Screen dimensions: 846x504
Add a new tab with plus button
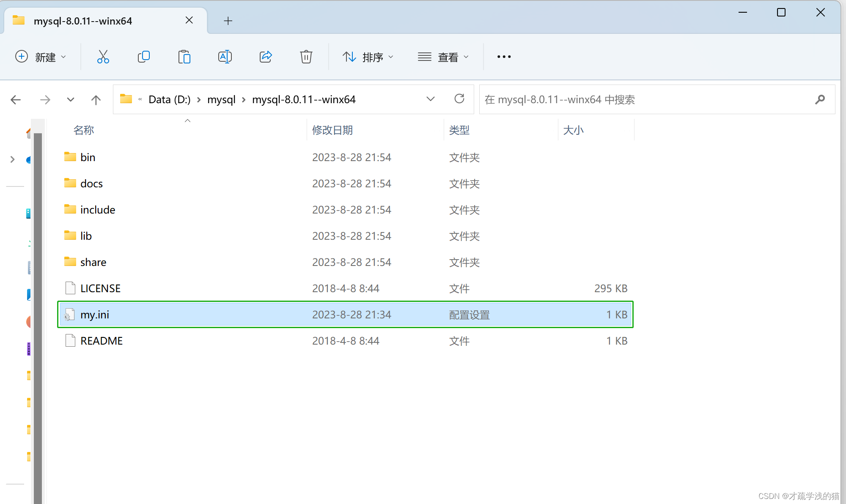tap(228, 21)
